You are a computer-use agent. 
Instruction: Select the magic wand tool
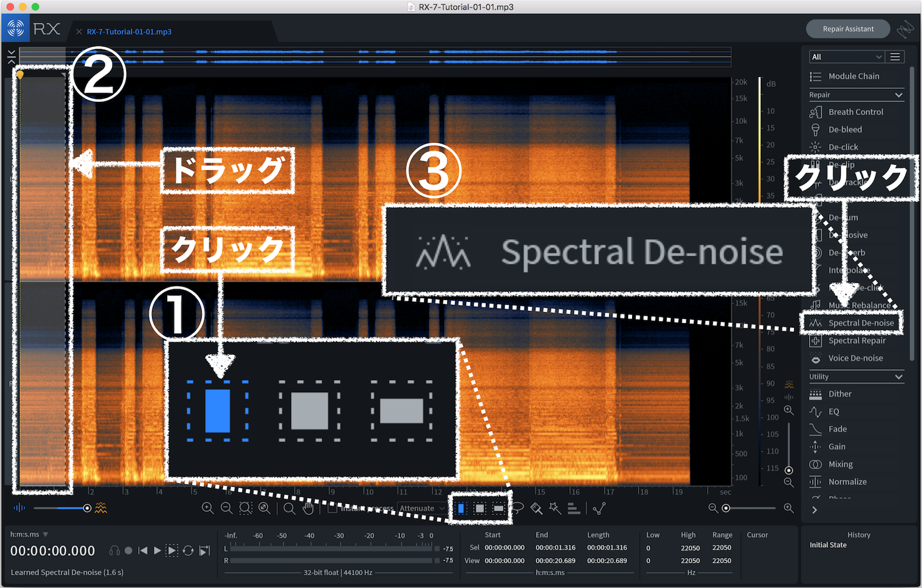[x=555, y=508]
